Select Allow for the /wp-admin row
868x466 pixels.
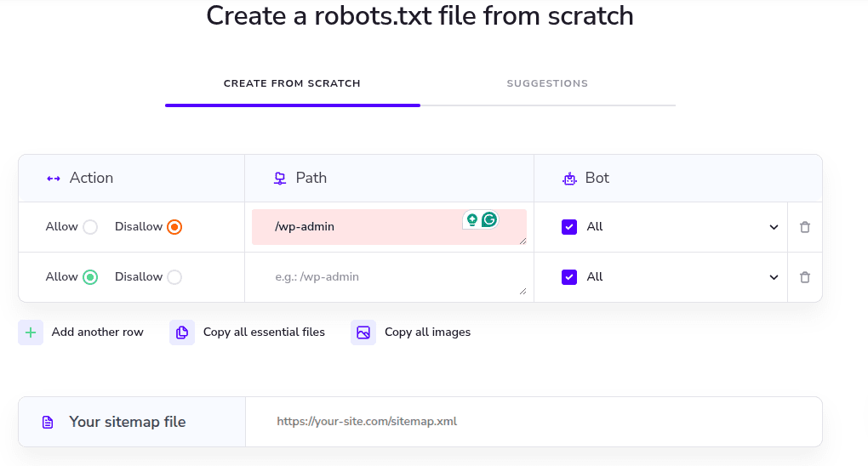click(x=90, y=227)
